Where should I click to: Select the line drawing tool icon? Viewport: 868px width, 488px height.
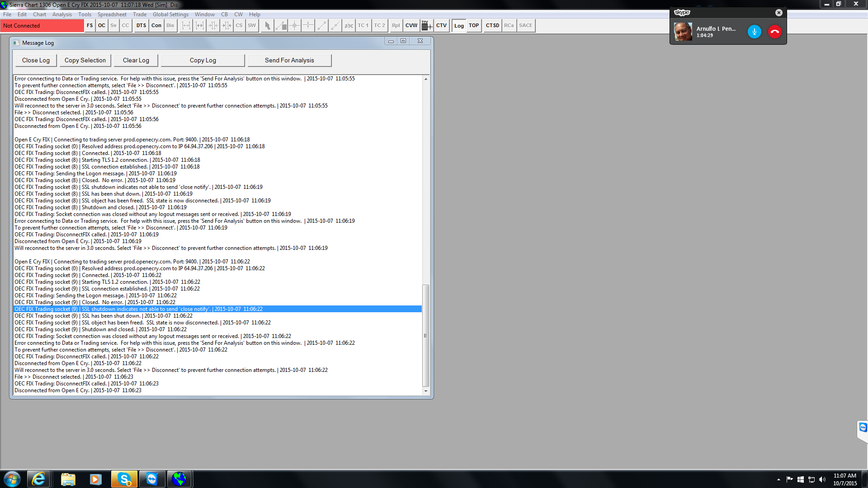coord(321,26)
